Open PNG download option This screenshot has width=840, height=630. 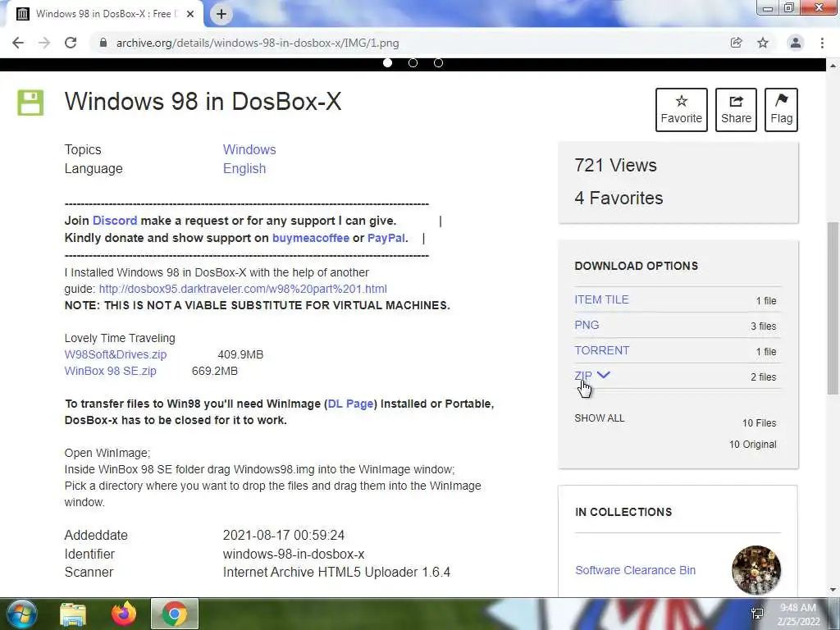[x=587, y=325]
